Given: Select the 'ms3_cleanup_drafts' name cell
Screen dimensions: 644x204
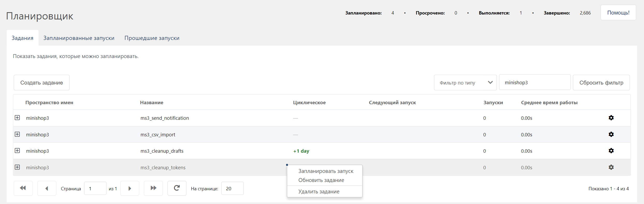Looking at the screenshot, I should tap(162, 151).
